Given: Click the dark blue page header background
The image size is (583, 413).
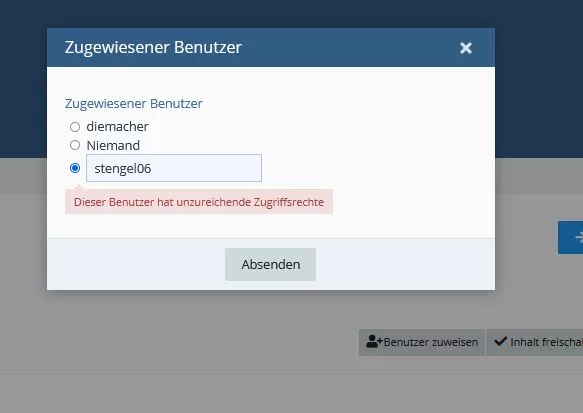Looking at the screenshot, I should tap(539, 74).
